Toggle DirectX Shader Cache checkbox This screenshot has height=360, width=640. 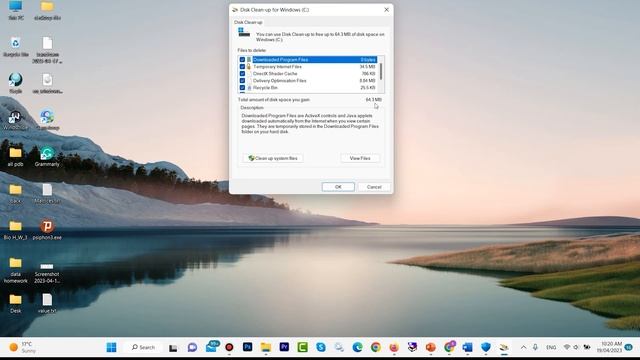tap(242, 73)
